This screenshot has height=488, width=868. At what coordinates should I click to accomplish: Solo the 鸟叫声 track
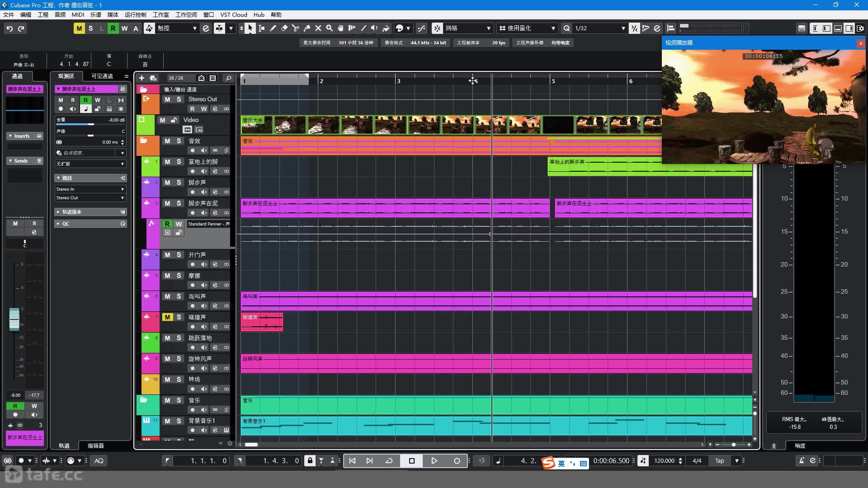pyautogui.click(x=179, y=296)
